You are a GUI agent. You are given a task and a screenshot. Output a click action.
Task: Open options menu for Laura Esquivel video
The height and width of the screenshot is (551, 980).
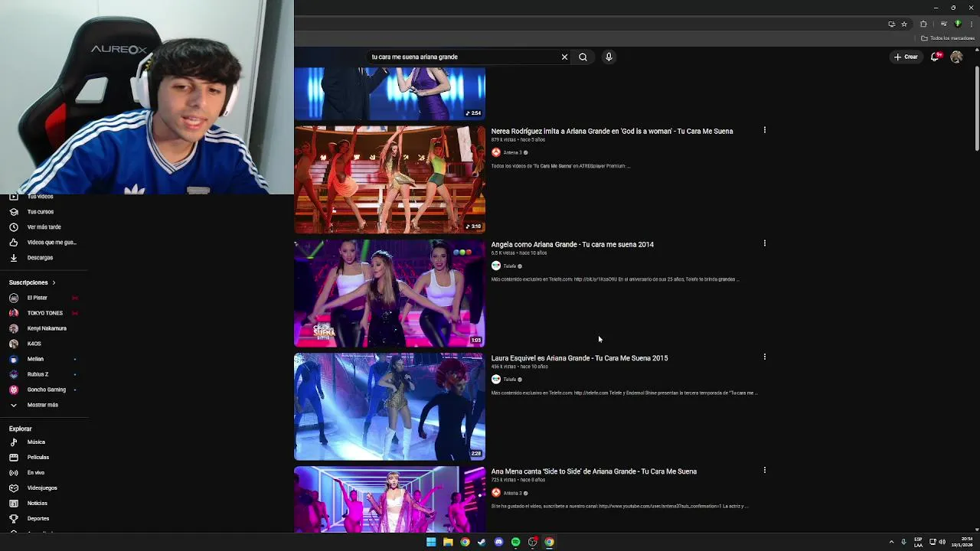764,357
